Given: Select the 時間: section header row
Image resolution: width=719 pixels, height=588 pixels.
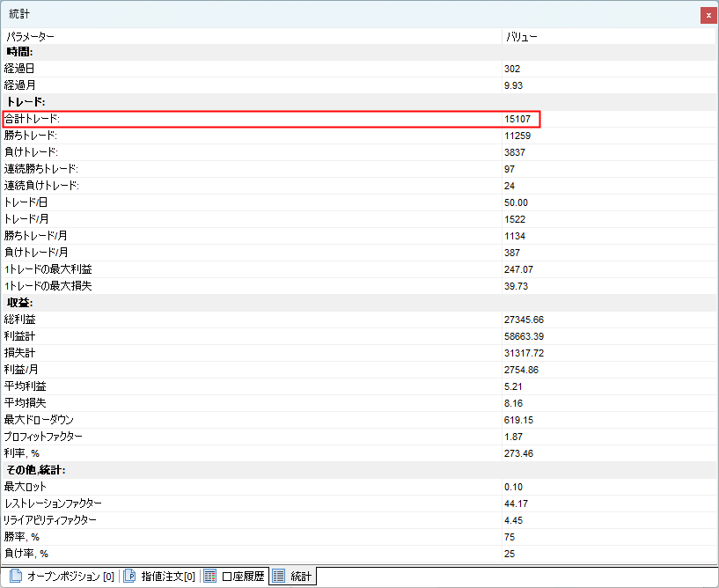Looking at the screenshot, I should click(359, 52).
